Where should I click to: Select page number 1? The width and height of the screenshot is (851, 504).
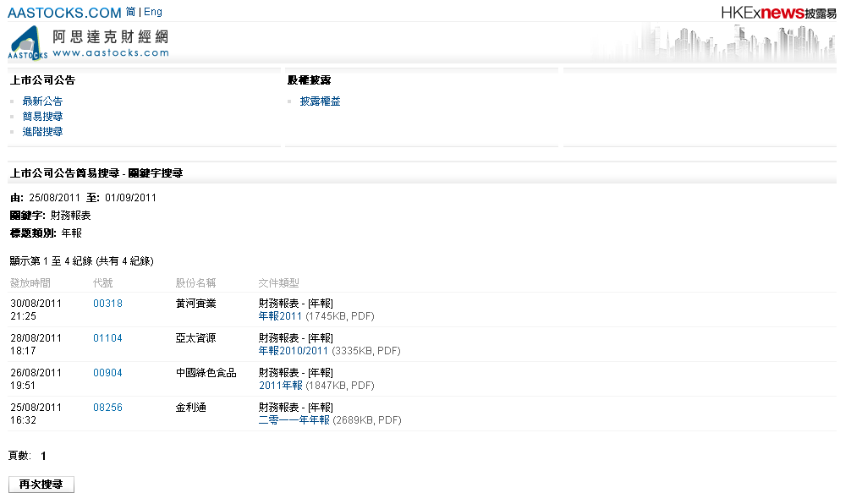[43, 457]
